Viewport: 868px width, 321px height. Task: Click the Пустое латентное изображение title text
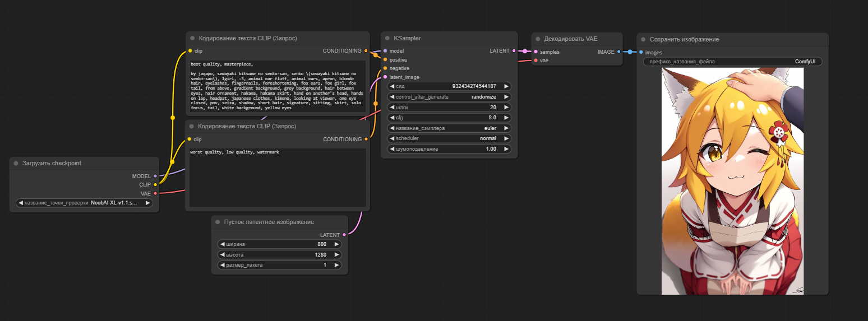(269, 222)
